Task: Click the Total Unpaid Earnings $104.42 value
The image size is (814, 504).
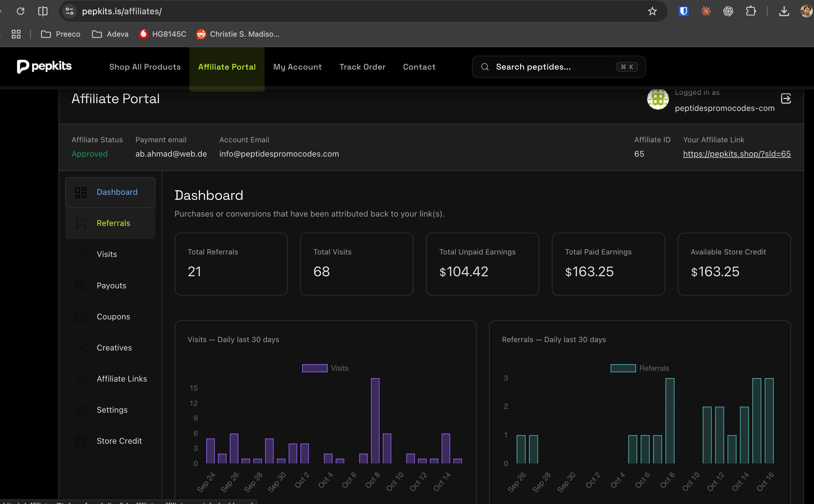Action: (x=464, y=272)
